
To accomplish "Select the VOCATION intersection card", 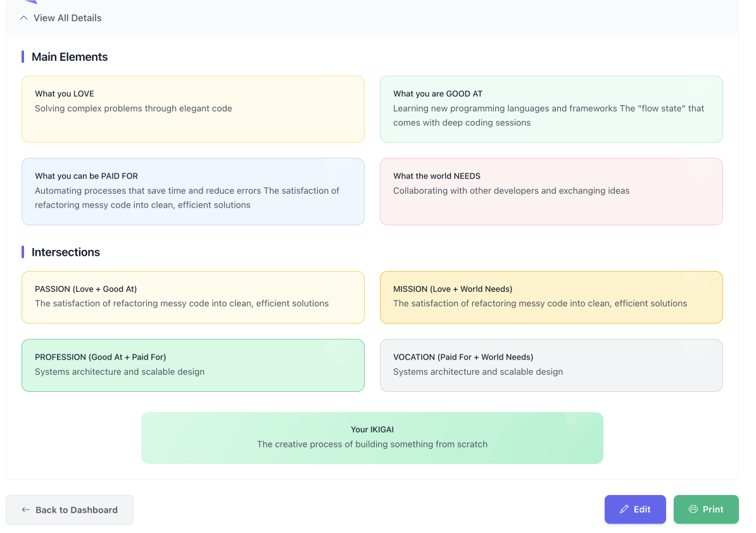I will click(x=551, y=365).
